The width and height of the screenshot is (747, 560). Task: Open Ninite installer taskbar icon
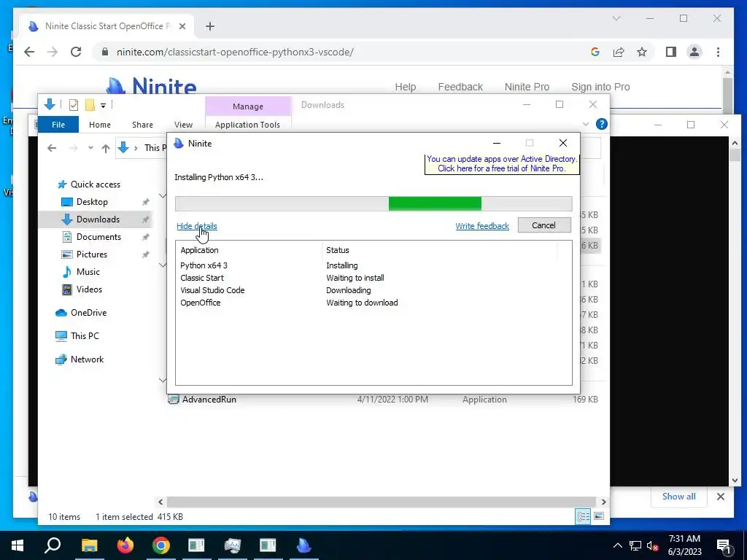(303, 545)
